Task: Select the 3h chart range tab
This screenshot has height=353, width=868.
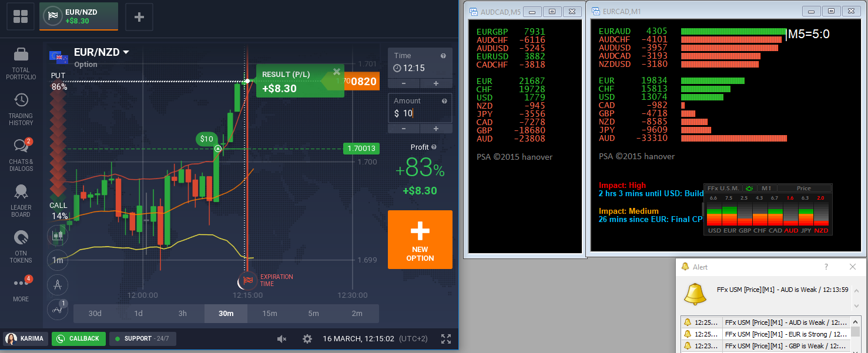Action: click(x=183, y=314)
